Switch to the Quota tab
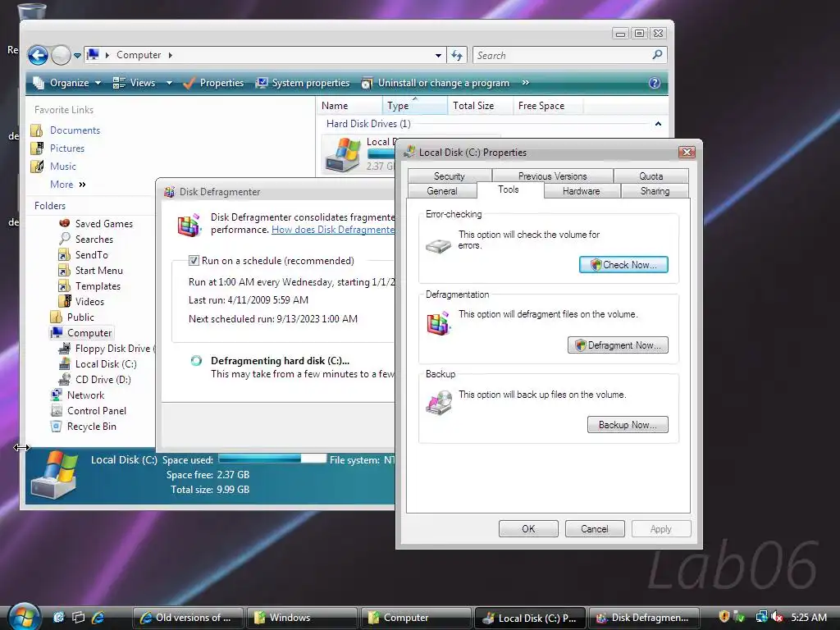Viewport: 840px width, 630px height. pos(651,176)
